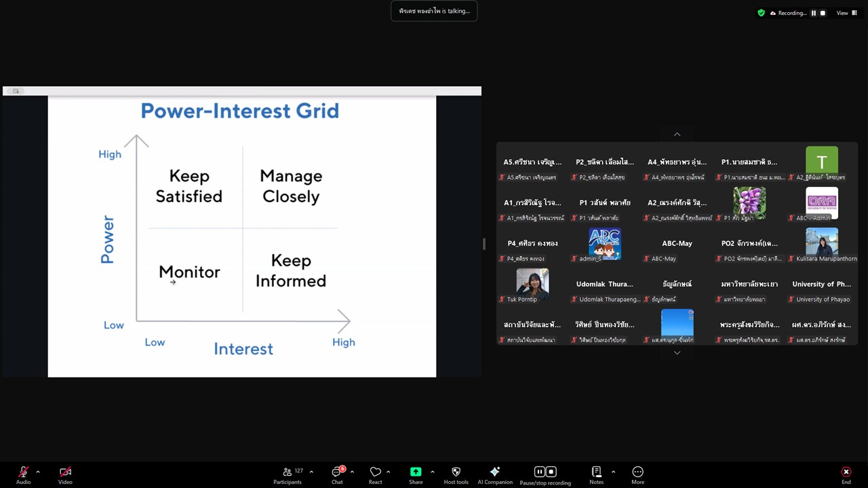Expand the caret beside Notes
The image size is (868, 488).
(613, 472)
